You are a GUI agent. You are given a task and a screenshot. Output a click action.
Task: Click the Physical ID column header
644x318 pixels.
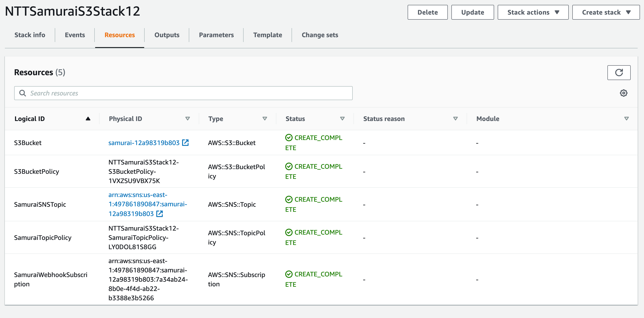tap(125, 118)
